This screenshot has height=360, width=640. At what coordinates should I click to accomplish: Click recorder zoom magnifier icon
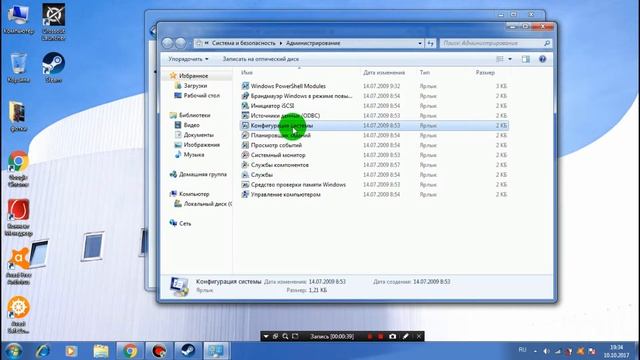pos(285,336)
